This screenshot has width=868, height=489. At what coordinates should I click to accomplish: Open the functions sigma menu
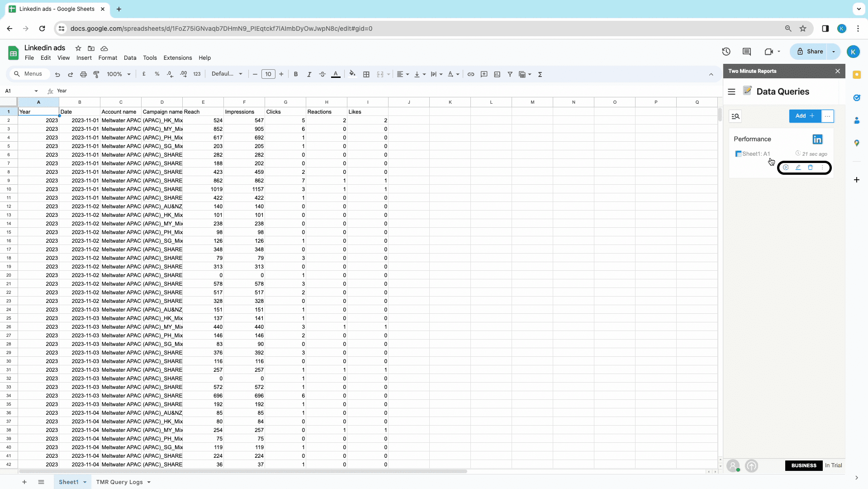540,74
